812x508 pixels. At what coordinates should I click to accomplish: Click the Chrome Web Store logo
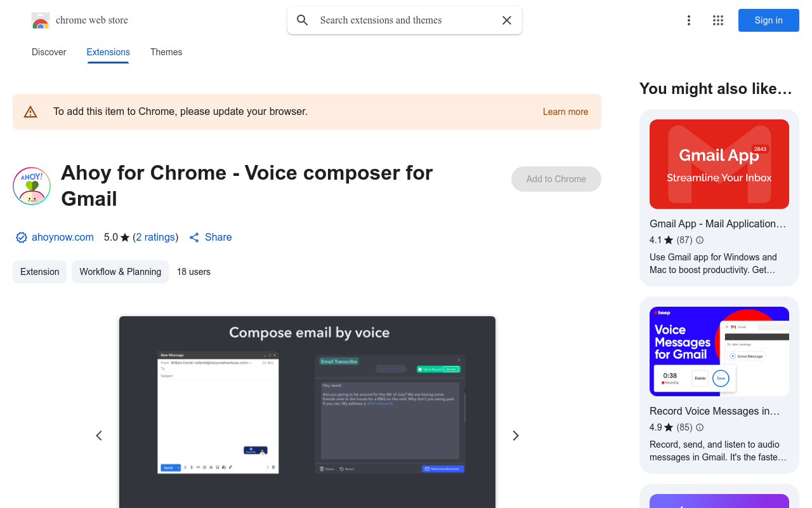[x=41, y=20]
